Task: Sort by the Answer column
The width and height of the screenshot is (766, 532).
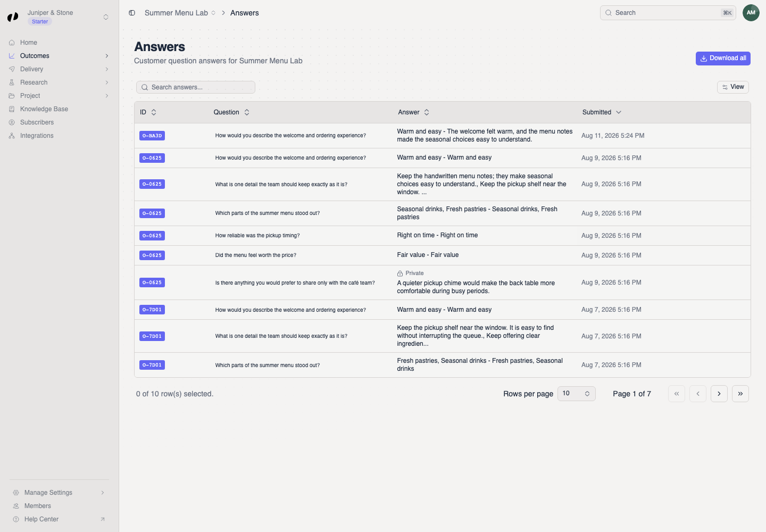Action: coord(413,112)
